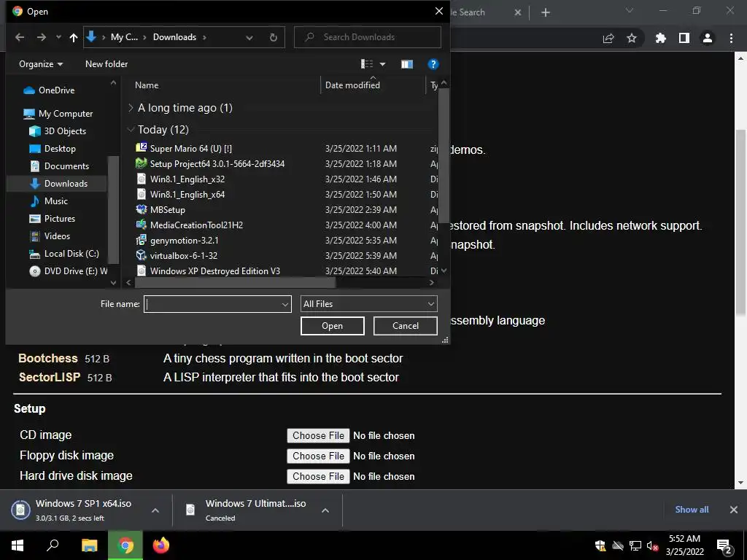Open the All Files type dropdown
747x560 pixels.
click(x=368, y=304)
